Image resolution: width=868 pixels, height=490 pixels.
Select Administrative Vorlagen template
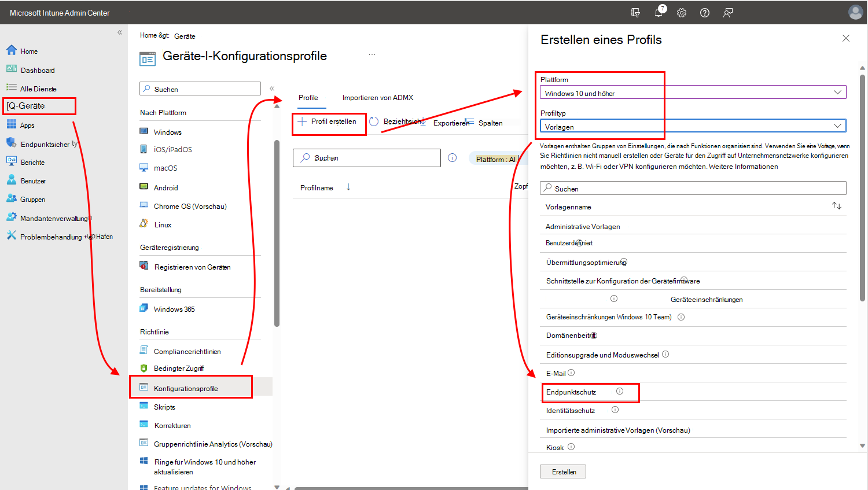(x=583, y=227)
